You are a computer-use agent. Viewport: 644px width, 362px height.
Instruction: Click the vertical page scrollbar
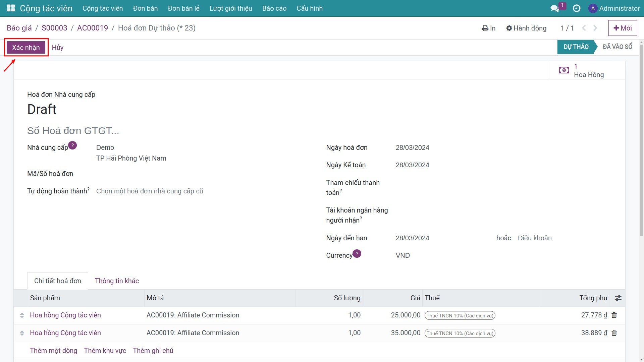tap(641, 141)
